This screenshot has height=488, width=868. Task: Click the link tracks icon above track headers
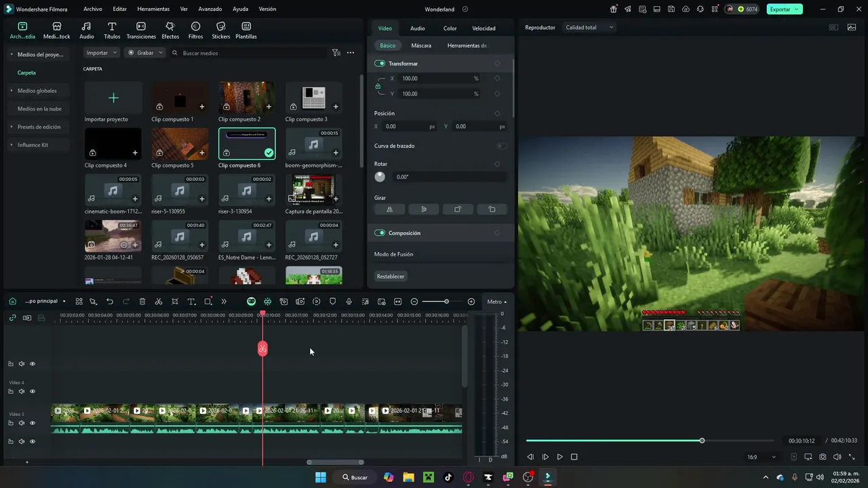point(12,317)
